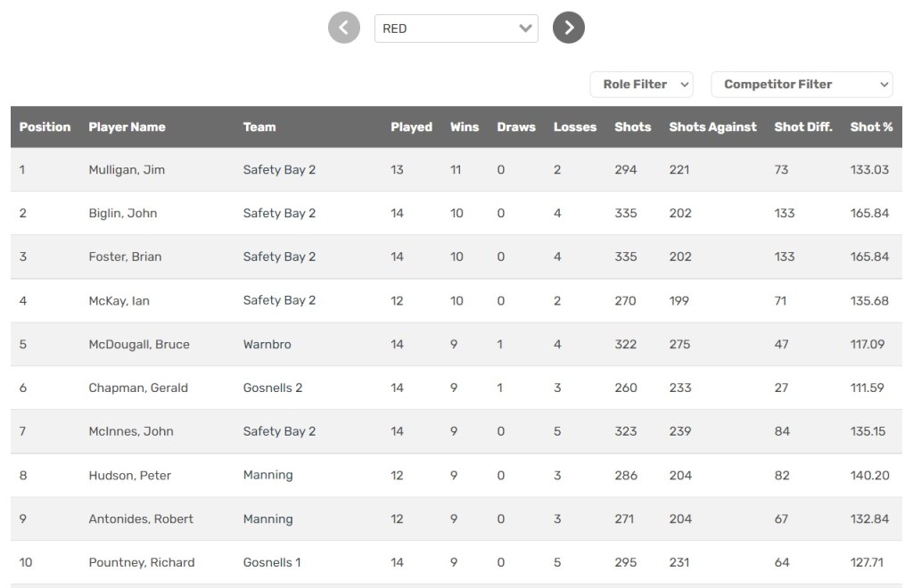Click the Shot Diff. column header

tap(803, 127)
